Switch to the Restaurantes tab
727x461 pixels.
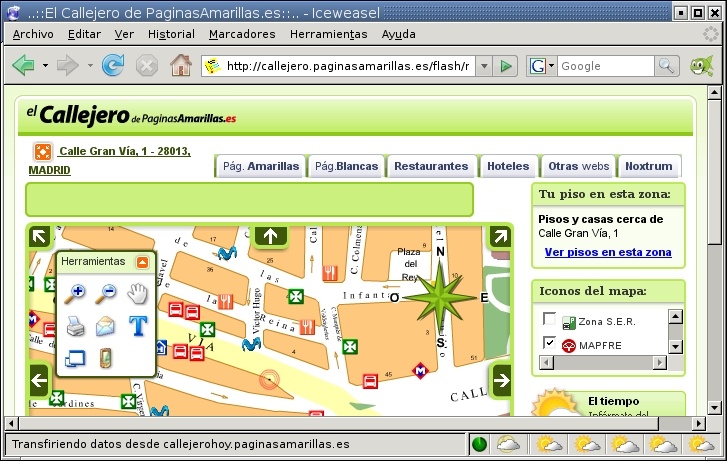(431, 166)
